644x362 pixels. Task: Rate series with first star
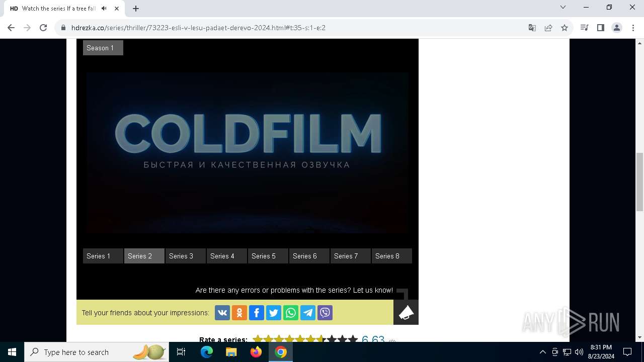[258, 340]
